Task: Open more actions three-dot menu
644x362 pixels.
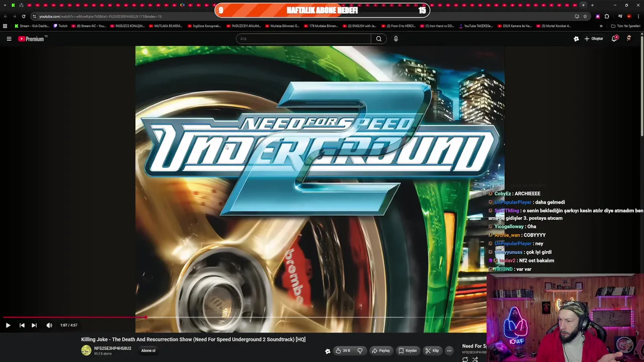Action: (449, 350)
